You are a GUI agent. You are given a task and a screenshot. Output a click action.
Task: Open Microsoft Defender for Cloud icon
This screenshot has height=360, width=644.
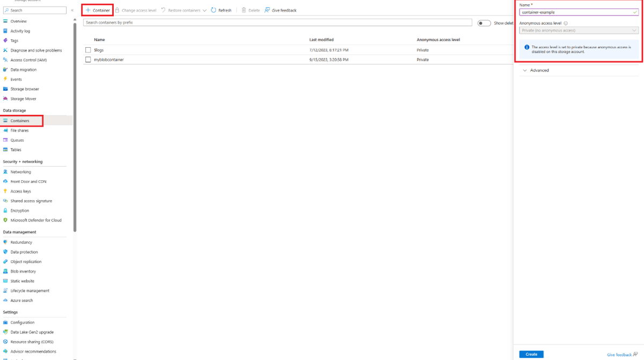point(5,220)
